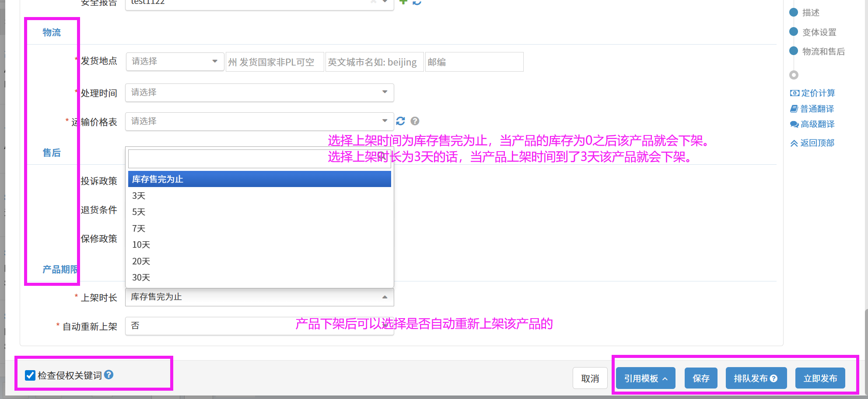Expand the 处理时间 dropdown

tap(259, 92)
